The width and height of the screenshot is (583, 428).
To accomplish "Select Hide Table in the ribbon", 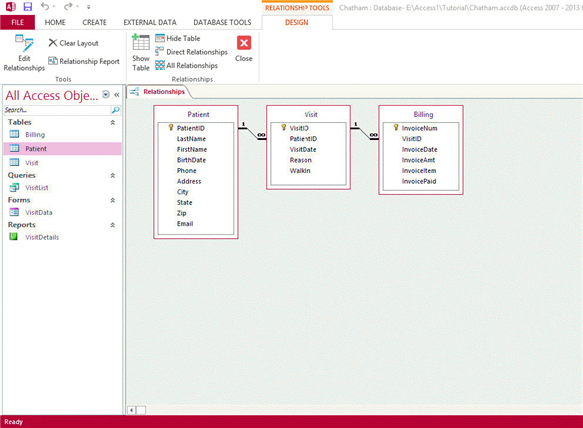I will pos(178,38).
